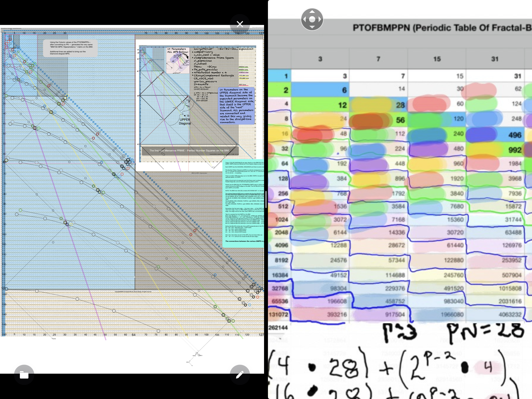Select the cell containing 1792
The width and height of the screenshot is (532, 399).
[x=378, y=193]
